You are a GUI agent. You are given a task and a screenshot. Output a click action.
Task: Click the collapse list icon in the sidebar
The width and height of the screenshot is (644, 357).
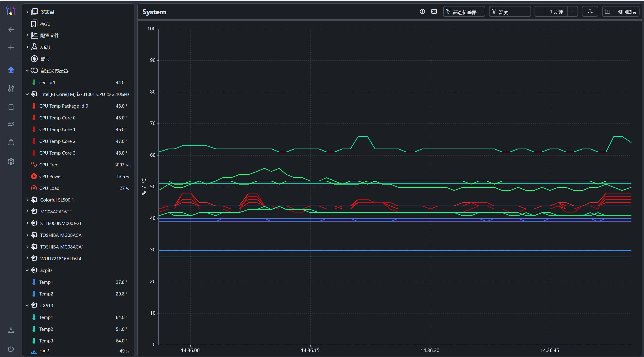[11, 124]
